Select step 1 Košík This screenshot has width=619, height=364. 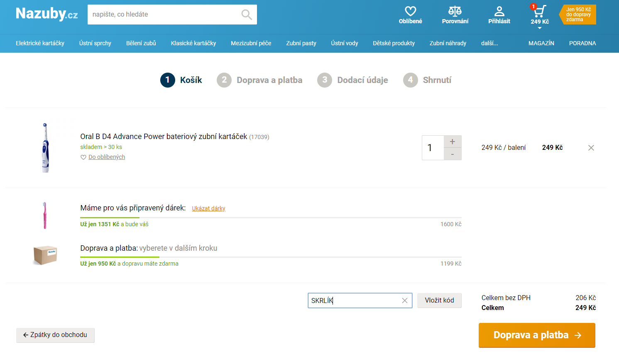[x=181, y=80]
